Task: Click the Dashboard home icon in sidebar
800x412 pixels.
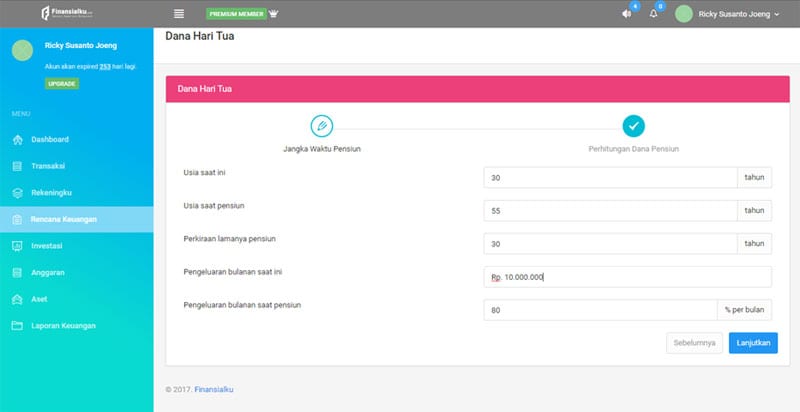Action: point(17,139)
